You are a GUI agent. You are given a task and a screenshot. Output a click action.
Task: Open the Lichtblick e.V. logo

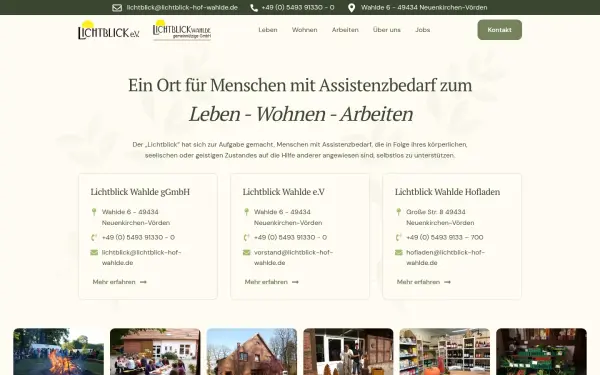point(109,30)
